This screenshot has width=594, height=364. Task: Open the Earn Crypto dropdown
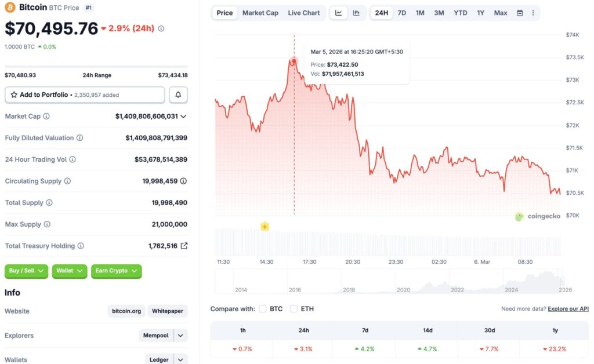[x=116, y=271]
